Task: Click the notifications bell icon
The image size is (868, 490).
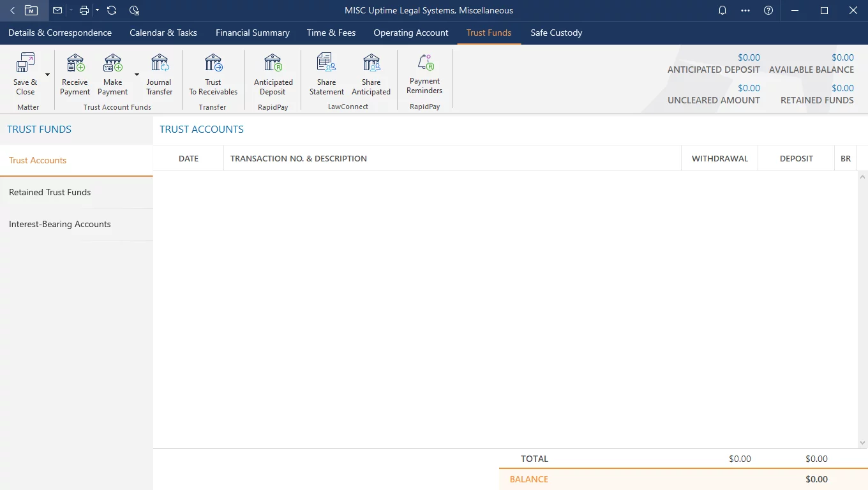Action: [x=722, y=10]
